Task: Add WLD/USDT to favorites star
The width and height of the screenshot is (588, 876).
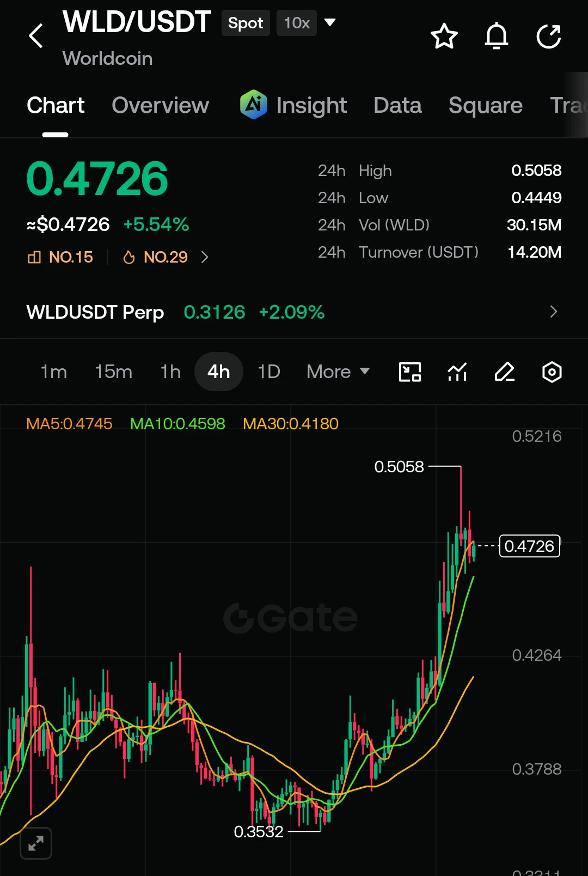Action: [x=444, y=36]
